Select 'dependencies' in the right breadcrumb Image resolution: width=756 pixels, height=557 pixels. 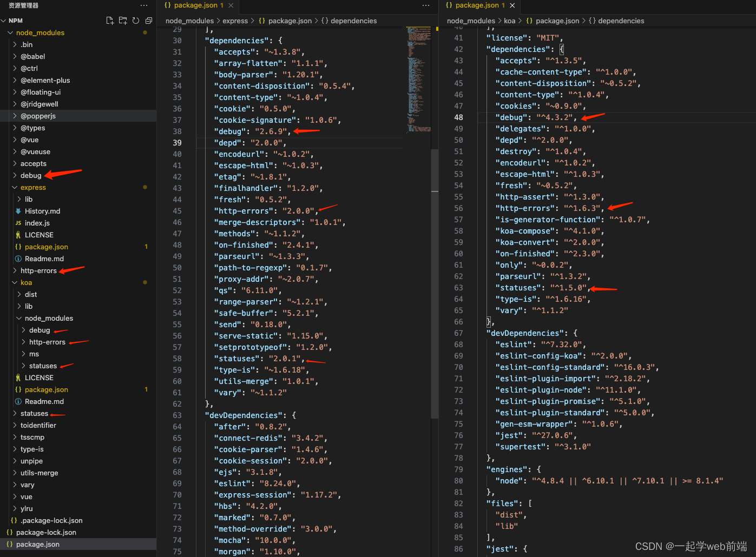[x=621, y=21]
